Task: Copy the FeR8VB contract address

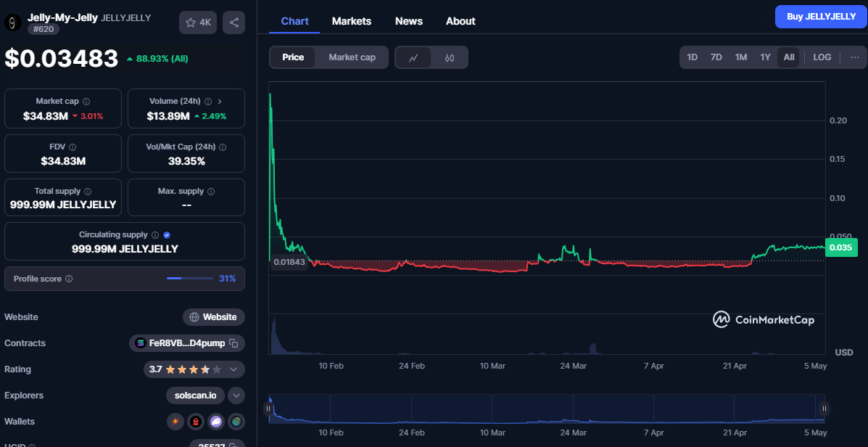Action: [x=233, y=343]
